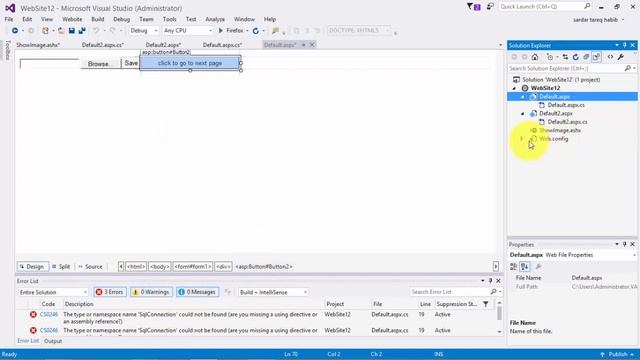Start debugging with the green play icon
This screenshot has height=360, width=640.
(x=221, y=31)
